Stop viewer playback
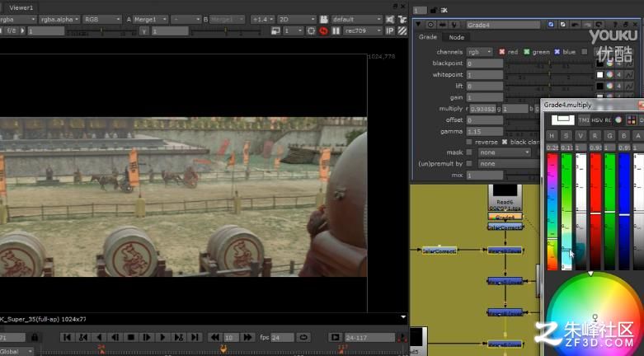 (x=131, y=337)
